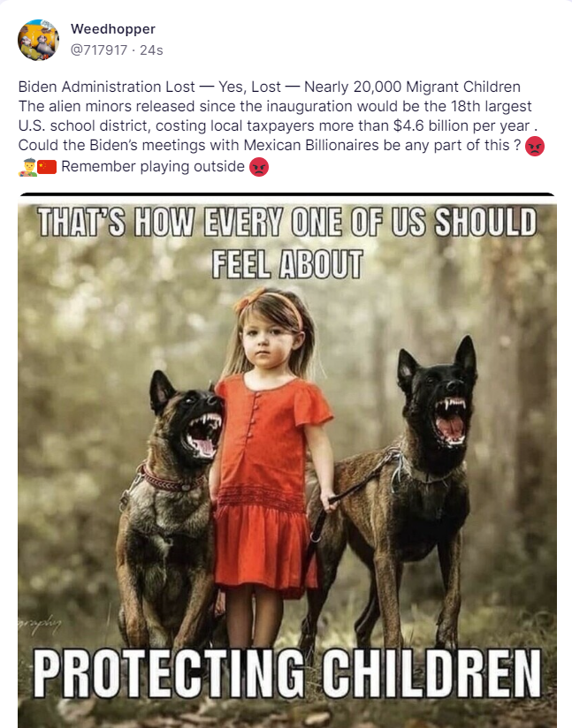
Task: Click the 24s post timestamp
Action: click(x=151, y=49)
